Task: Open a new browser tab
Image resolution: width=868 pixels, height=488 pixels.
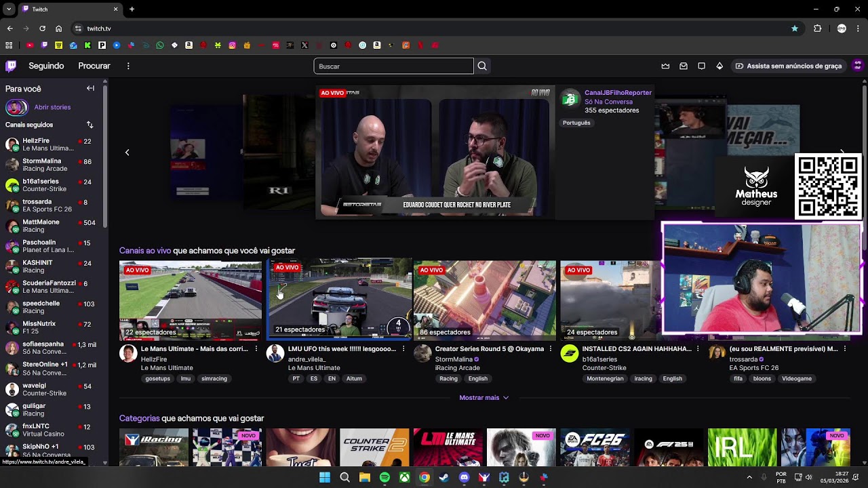Action: 132,9
